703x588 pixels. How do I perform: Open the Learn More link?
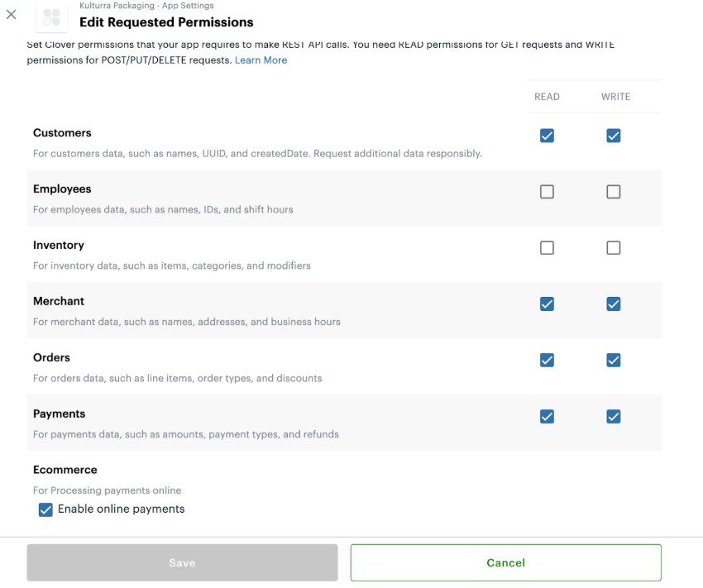[x=261, y=60]
